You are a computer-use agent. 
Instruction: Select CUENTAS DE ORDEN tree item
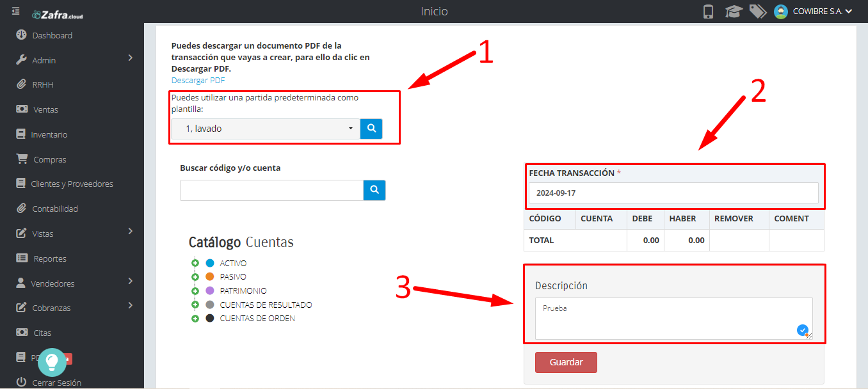[x=257, y=318]
